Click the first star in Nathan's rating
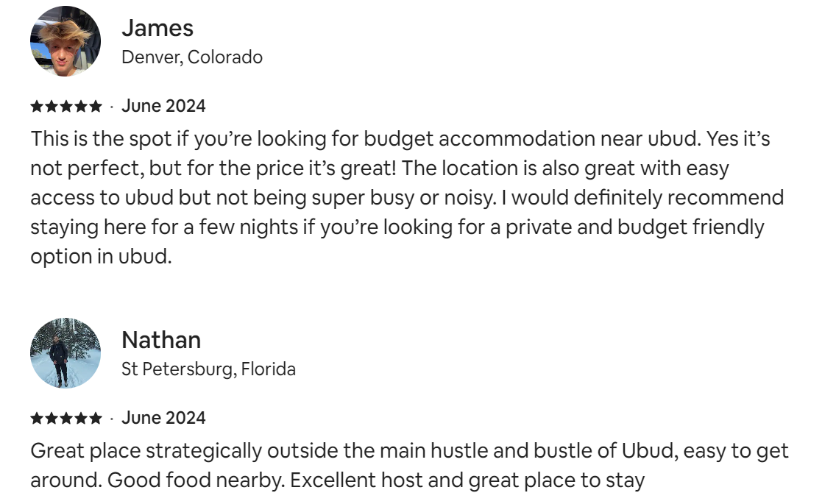The image size is (836, 504). (x=37, y=419)
